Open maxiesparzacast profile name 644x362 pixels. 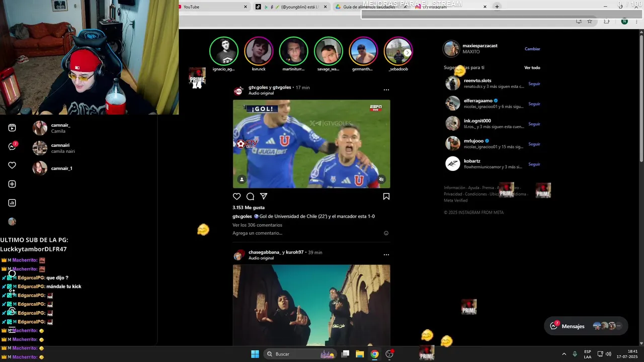pyautogui.click(x=480, y=46)
